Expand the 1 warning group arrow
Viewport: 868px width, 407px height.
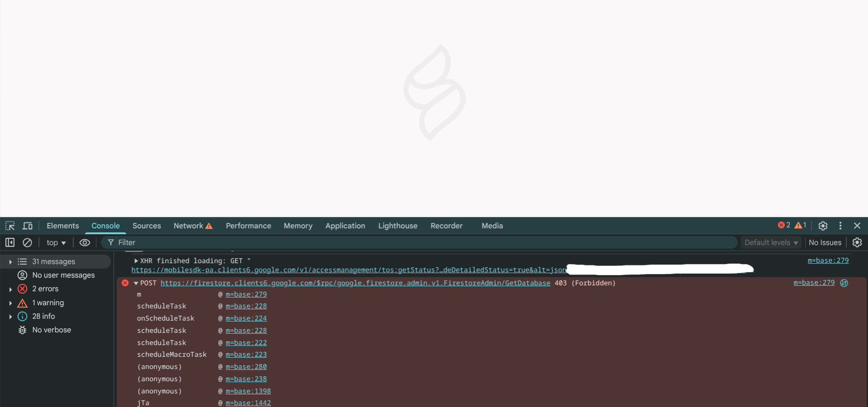[x=10, y=303]
